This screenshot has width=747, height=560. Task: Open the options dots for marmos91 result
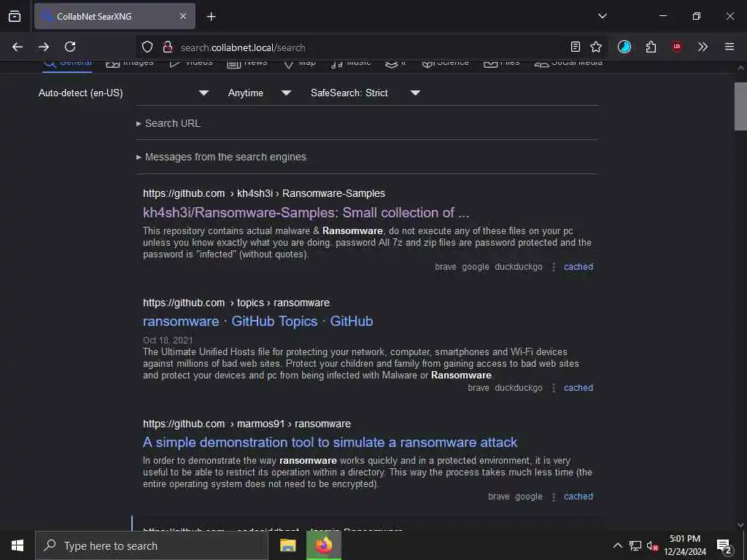554,497
